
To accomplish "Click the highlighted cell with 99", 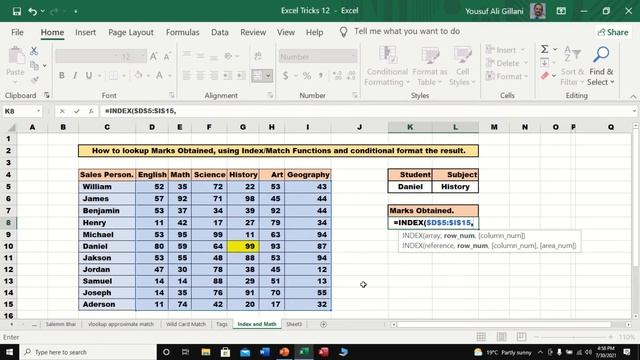I will (x=243, y=246).
